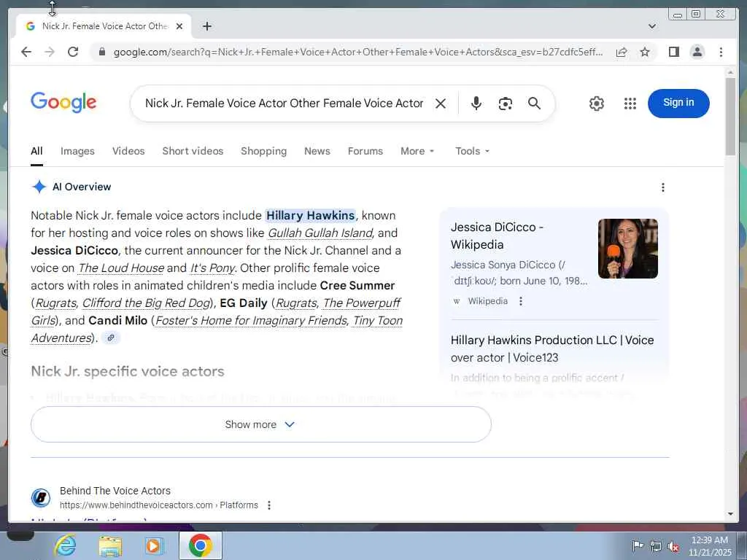Search by image with the camera icon
Screen dimensions: 747x560
tap(505, 104)
